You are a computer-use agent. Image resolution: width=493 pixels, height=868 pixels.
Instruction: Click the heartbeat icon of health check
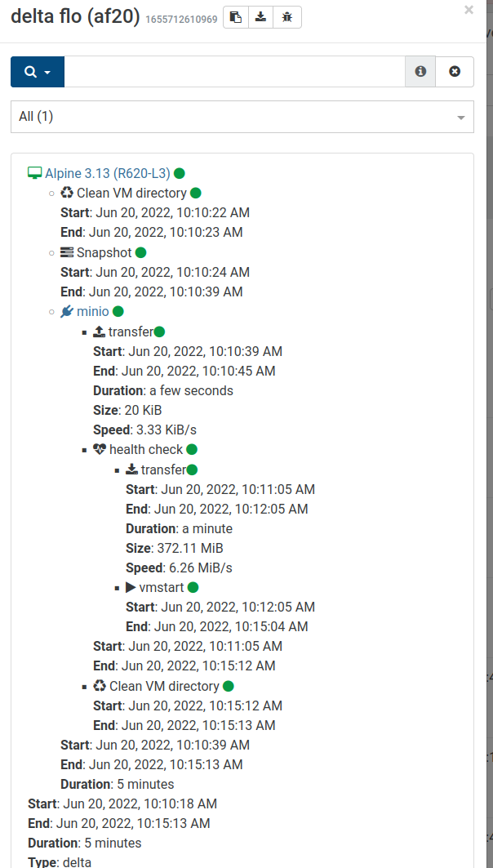click(100, 449)
